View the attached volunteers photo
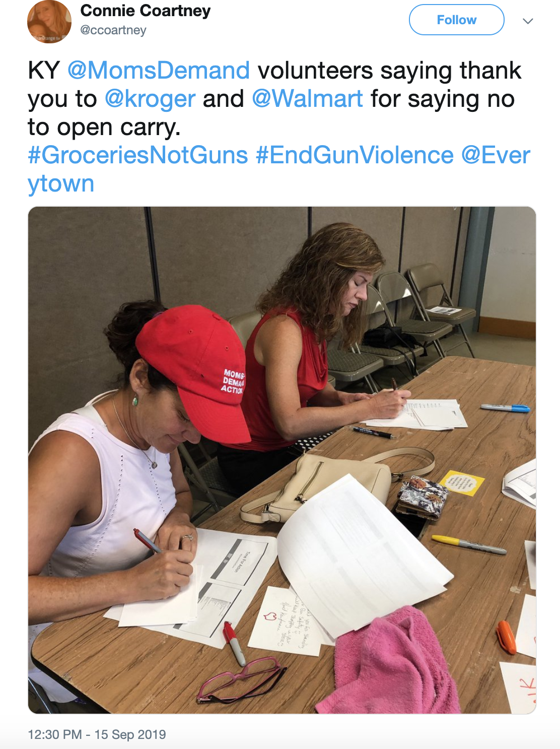Viewport: 560px width, 749px height. [282, 460]
